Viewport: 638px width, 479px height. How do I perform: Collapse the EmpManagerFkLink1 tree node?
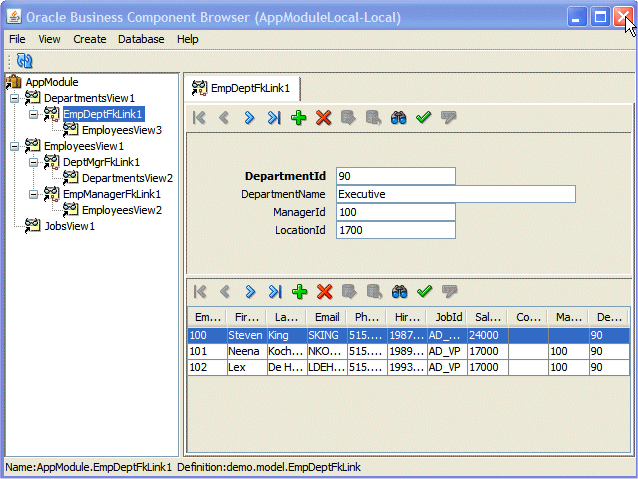point(33,195)
